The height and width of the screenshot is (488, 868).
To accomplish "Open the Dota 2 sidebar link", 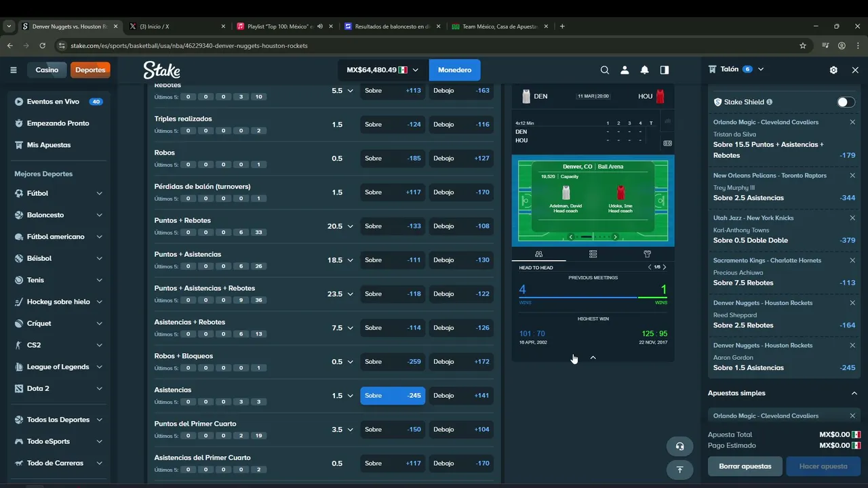I will coord(38,388).
